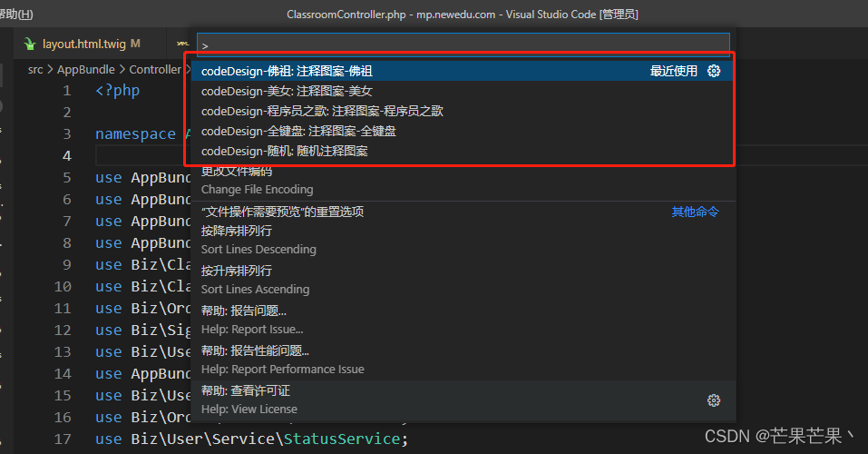Choose Help: Report Performance Issue command
The height and width of the screenshot is (454, 868).
463,360
